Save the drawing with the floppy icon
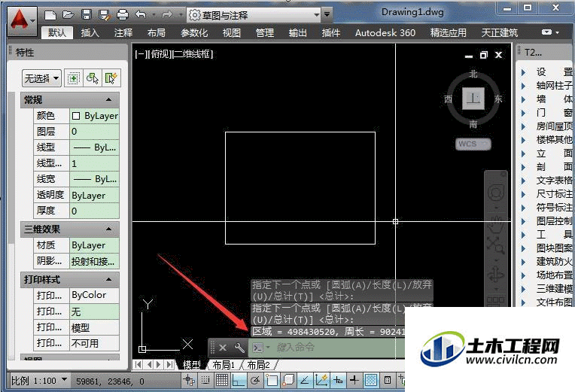Viewport: 575px width, 392px height. coord(87,14)
